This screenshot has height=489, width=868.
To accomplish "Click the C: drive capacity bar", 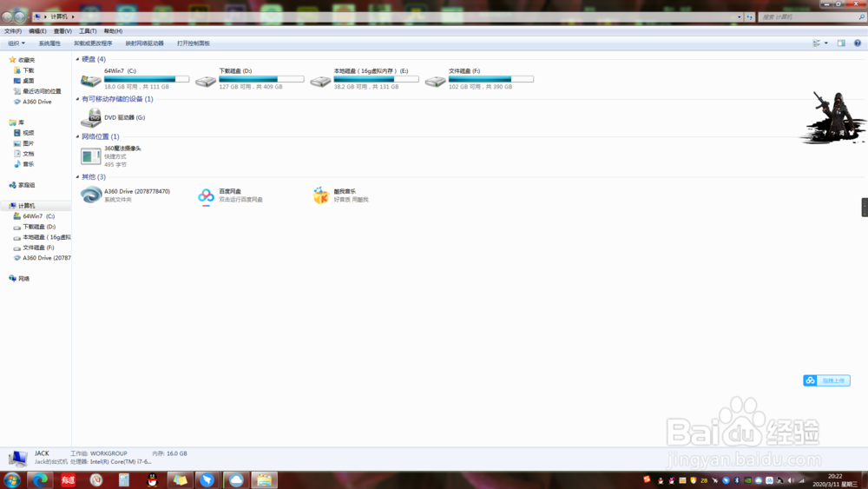I will (147, 79).
